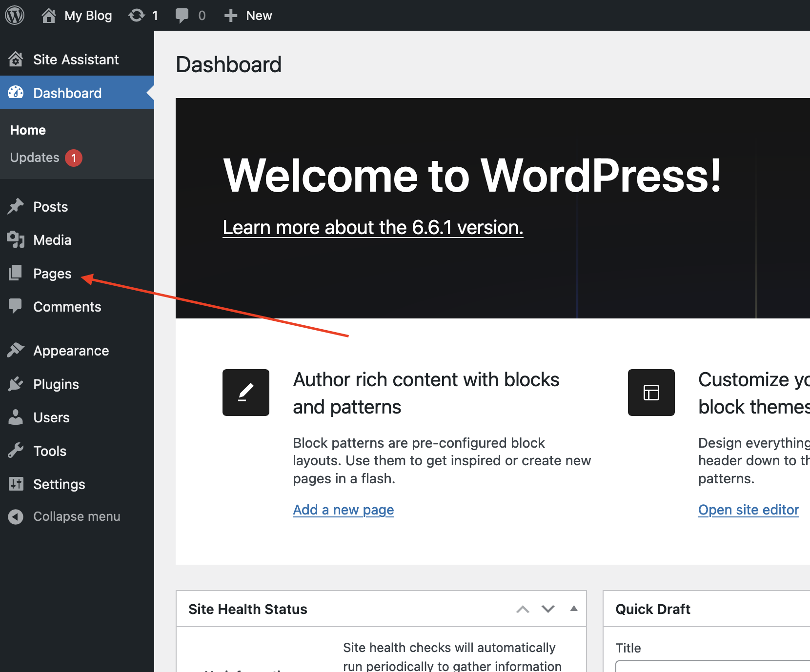810x672 pixels.
Task: Click the Quick Draft Title input field
Action: pos(712,666)
